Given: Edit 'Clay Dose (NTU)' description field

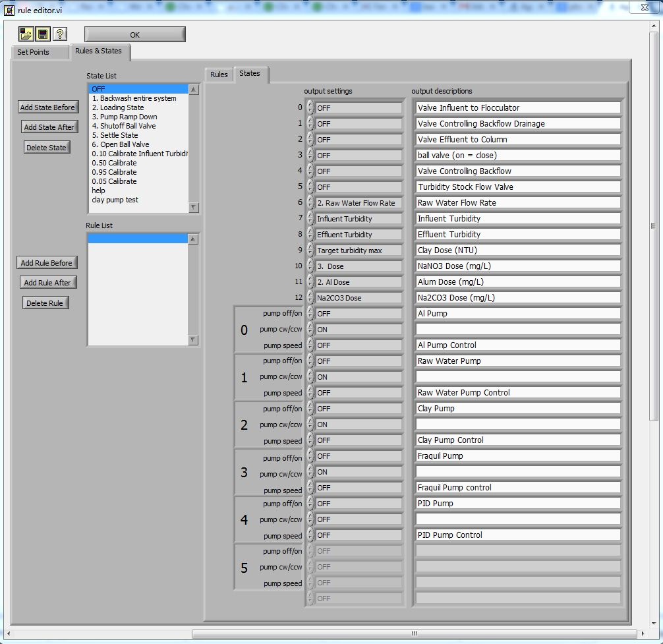Looking at the screenshot, I should [518, 250].
